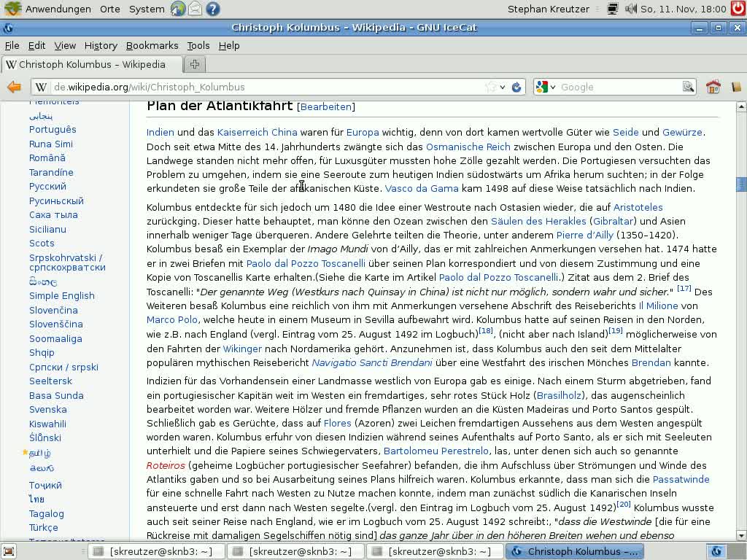Open the bookmarks toolbar icon
Screen dimensions: 747x560
737,87
